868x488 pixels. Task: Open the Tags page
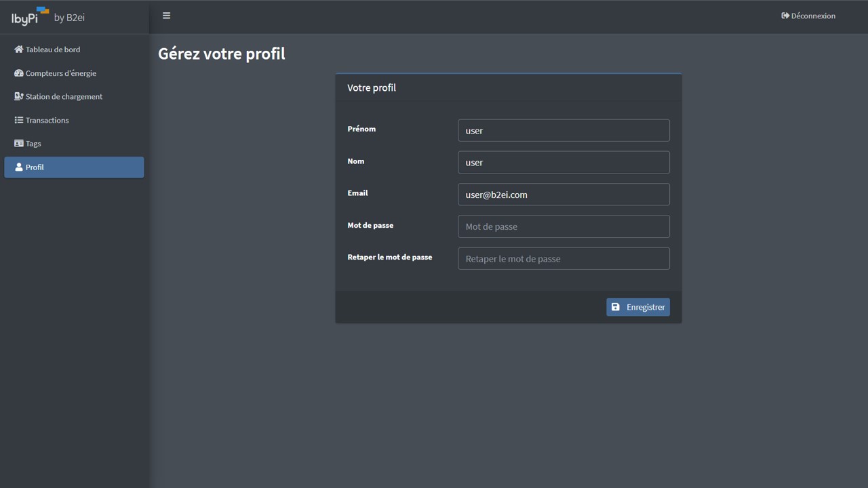tap(74, 144)
